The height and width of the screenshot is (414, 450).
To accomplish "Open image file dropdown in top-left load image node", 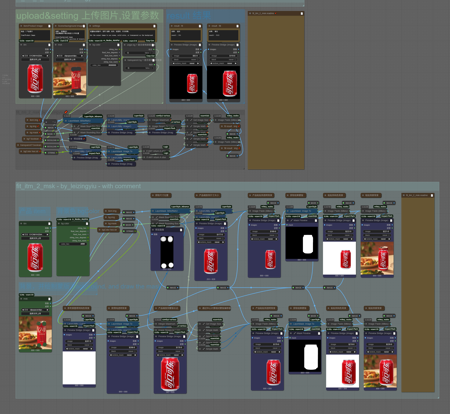I will tap(35, 56).
